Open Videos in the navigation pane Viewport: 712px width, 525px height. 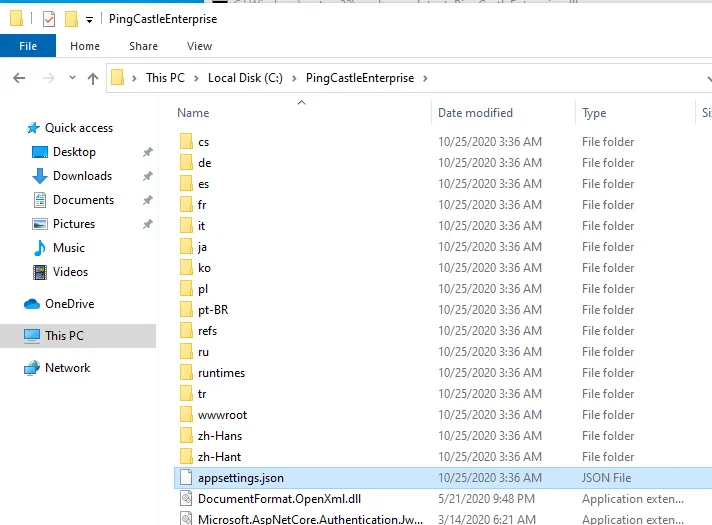[70, 272]
